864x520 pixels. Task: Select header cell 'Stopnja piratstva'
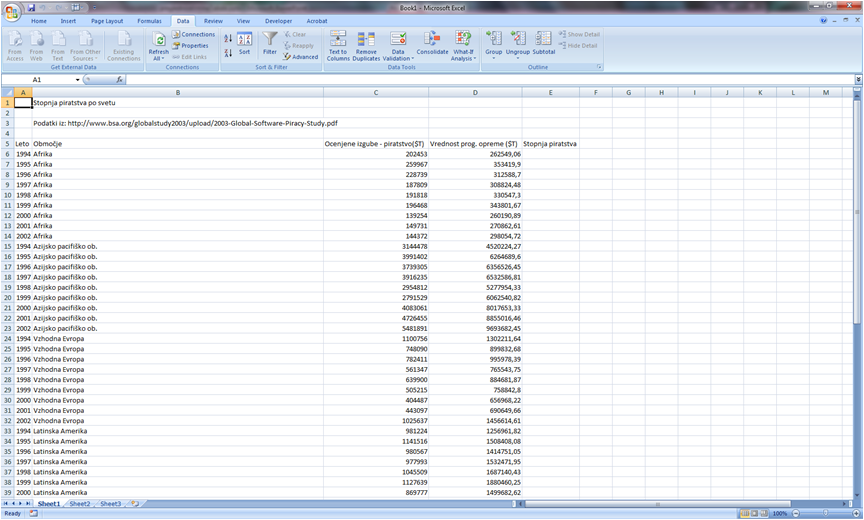550,144
